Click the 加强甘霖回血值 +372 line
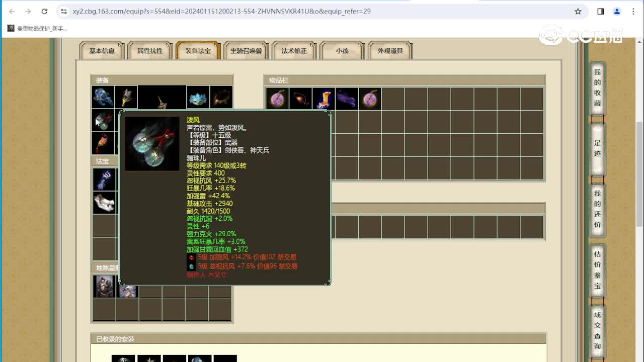This screenshot has height=362, width=644. coord(217,249)
